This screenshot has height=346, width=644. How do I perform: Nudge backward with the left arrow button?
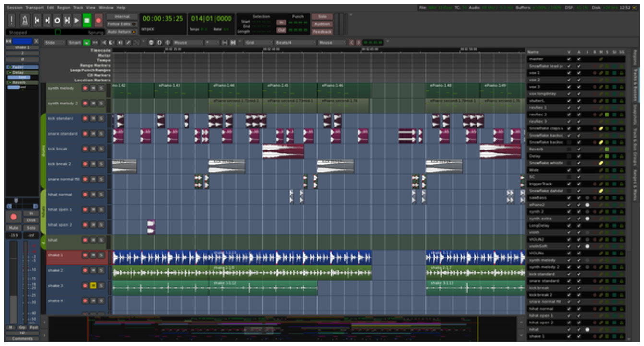point(352,43)
